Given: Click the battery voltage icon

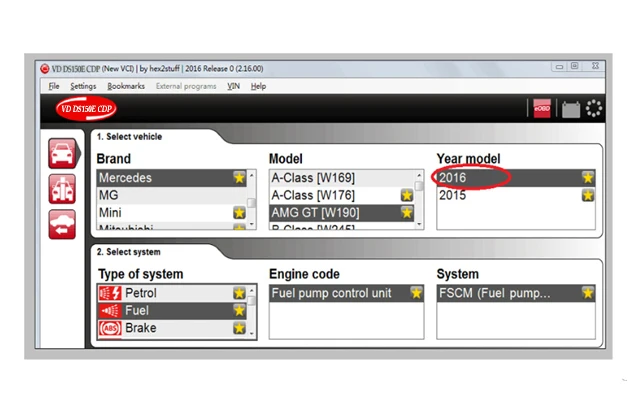Looking at the screenshot, I should (571, 109).
